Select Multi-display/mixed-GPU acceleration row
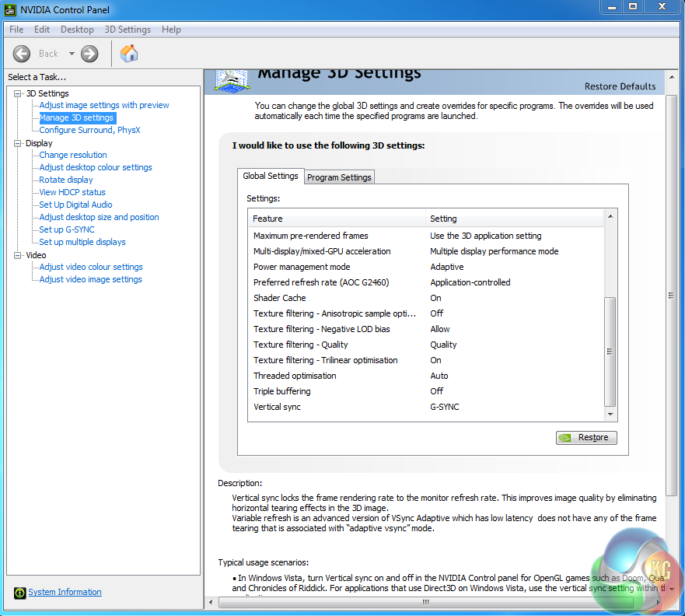 (426, 252)
